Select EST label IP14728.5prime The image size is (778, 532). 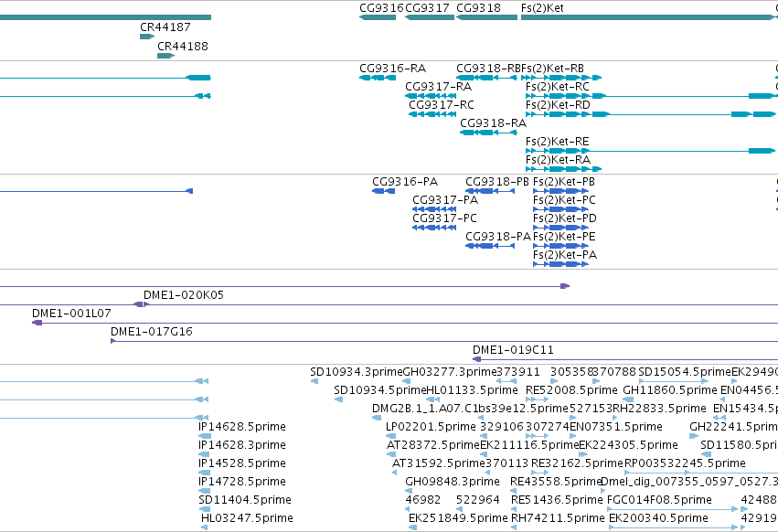pos(242,482)
